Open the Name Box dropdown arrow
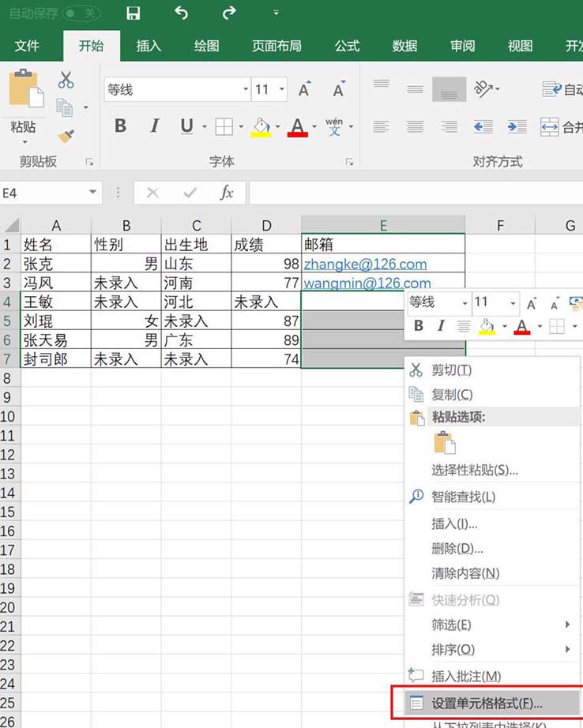The height and width of the screenshot is (728, 583). [x=92, y=192]
